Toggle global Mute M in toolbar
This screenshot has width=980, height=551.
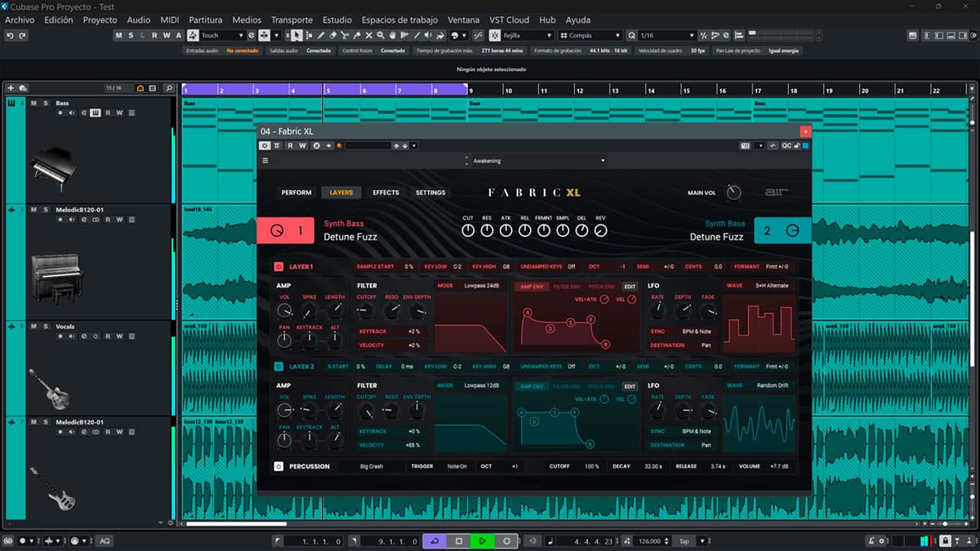[119, 35]
